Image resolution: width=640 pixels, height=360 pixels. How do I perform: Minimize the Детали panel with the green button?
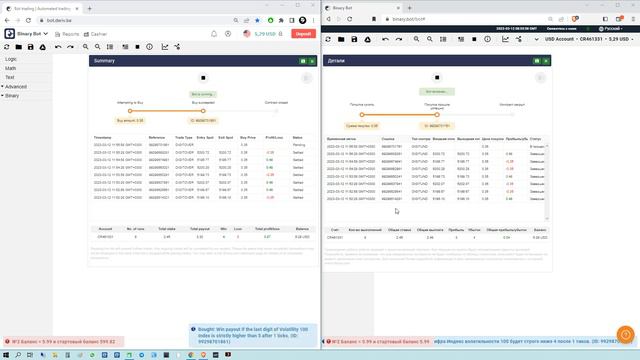[x=537, y=61]
